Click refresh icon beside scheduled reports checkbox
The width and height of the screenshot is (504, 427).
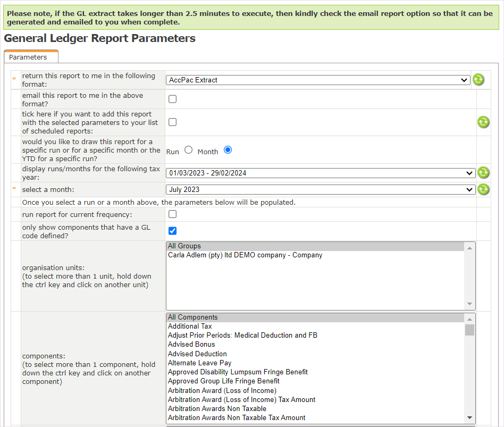[483, 122]
